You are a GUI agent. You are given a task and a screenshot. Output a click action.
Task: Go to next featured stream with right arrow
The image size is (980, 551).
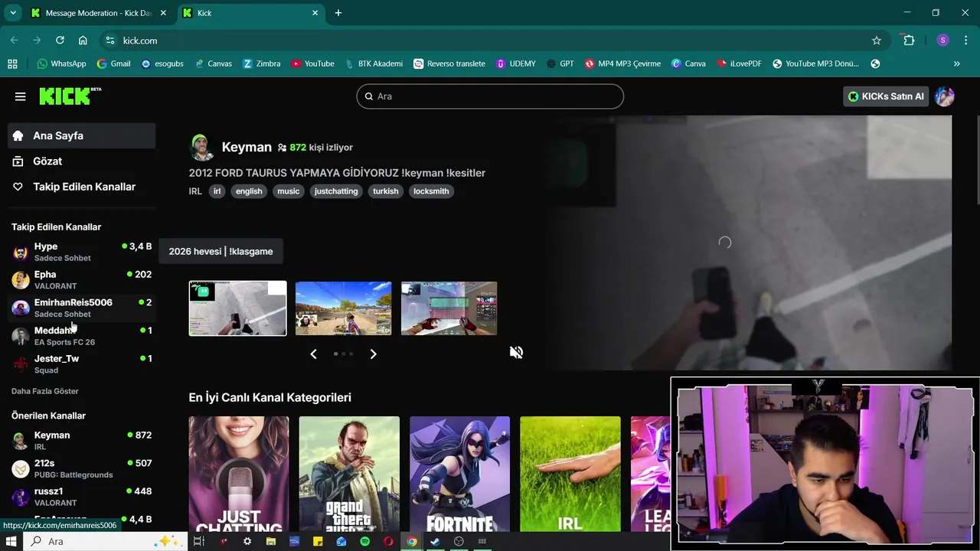tap(373, 354)
